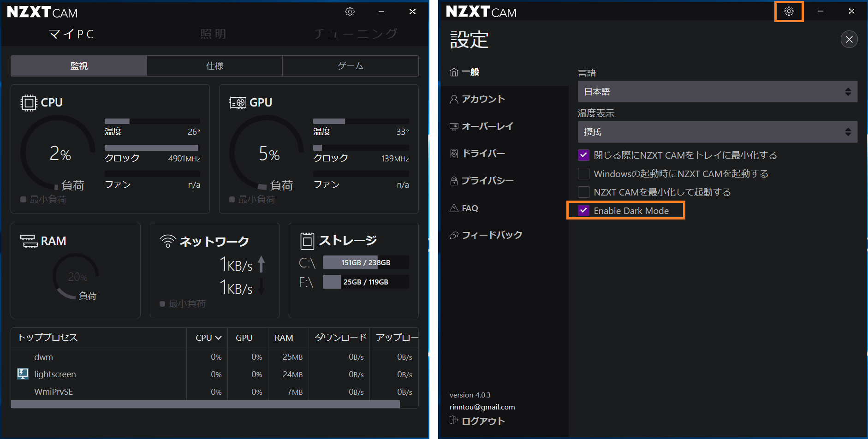Expand the 言語 dropdown showing 日本語
The image size is (868, 439).
pos(718,92)
